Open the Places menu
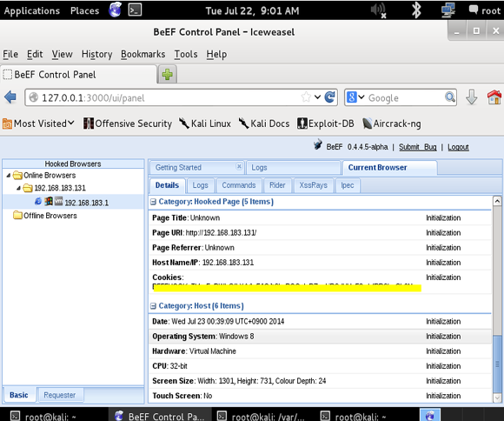 [x=84, y=10]
